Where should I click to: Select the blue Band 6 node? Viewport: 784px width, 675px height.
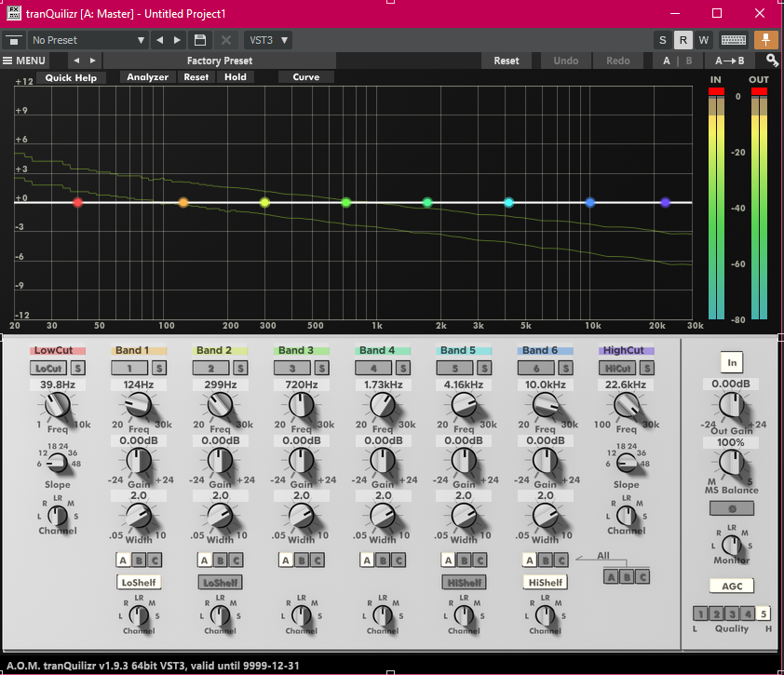pyautogui.click(x=590, y=203)
